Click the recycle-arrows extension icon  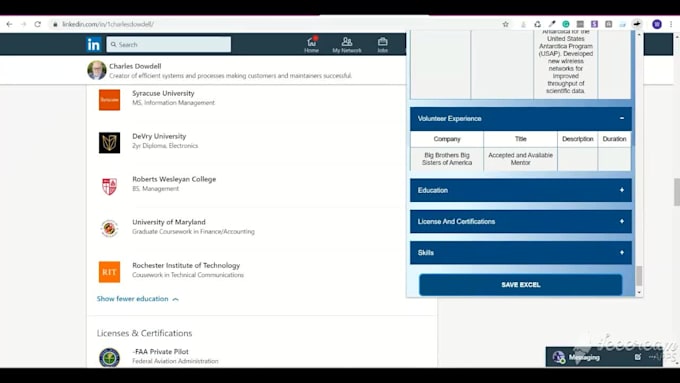pyautogui.click(x=537, y=24)
